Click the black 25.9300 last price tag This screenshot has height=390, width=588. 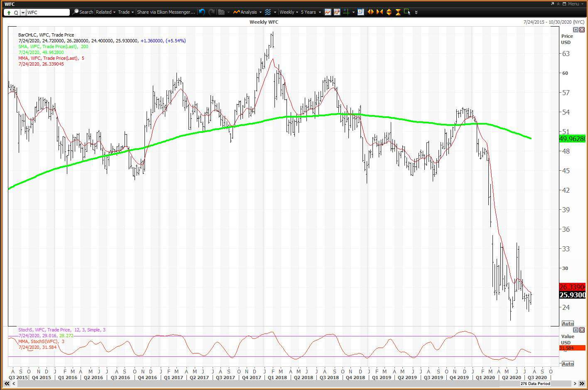[573, 295]
